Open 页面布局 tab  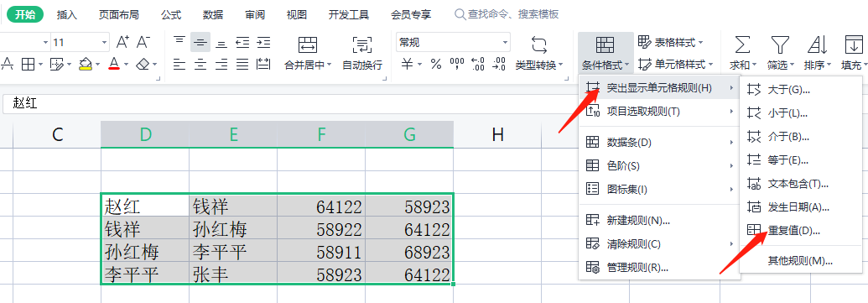pyautogui.click(x=118, y=15)
